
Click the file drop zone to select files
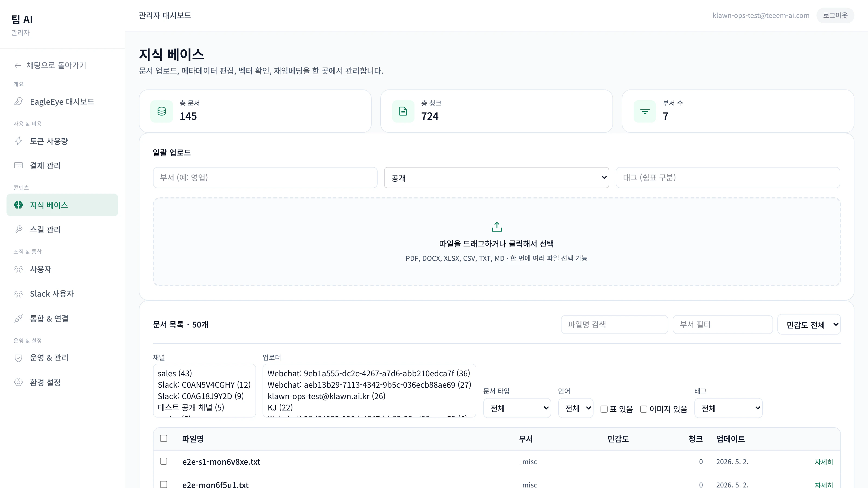click(497, 242)
